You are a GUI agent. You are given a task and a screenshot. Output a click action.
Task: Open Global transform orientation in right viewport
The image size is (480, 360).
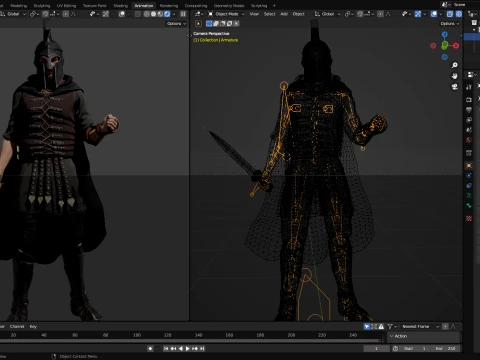(x=328, y=14)
